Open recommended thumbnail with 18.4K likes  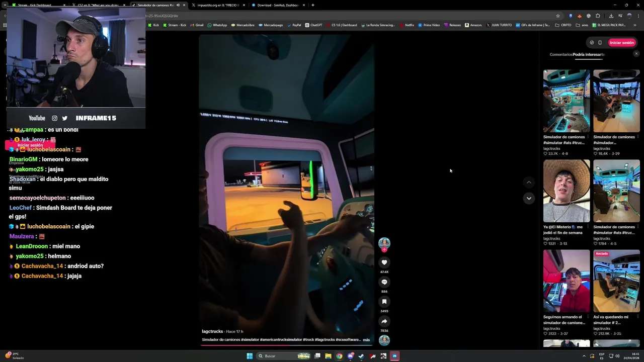[x=616, y=101]
